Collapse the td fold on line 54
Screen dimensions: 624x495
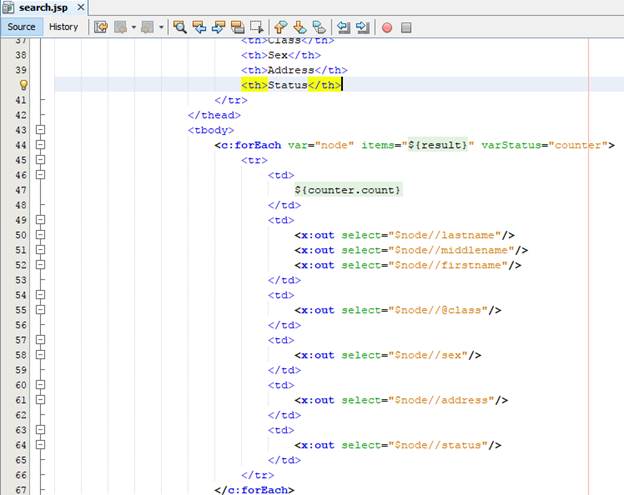click(40, 294)
